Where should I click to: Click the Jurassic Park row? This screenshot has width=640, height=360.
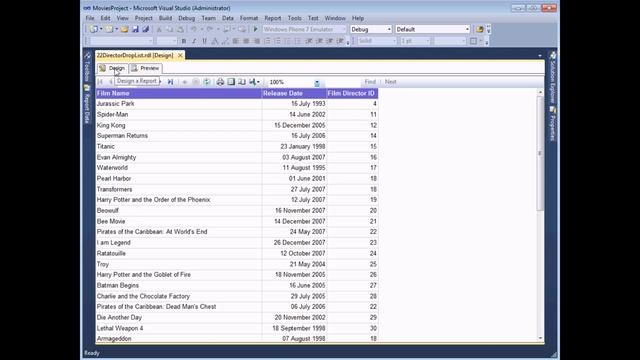pyautogui.click(x=237, y=104)
